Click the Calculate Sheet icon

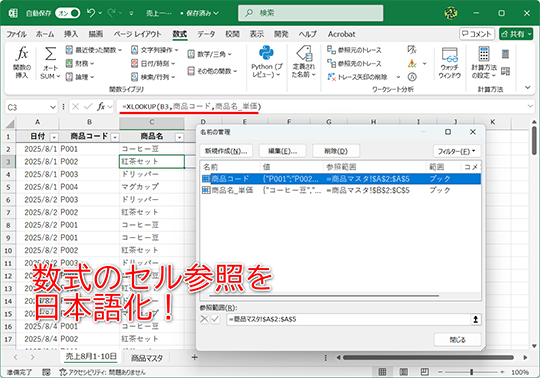[505, 71]
